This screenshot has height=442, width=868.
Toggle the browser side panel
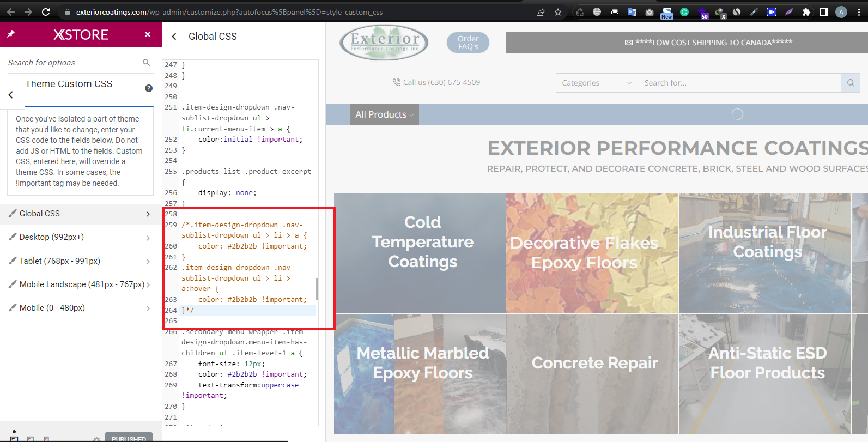click(824, 12)
